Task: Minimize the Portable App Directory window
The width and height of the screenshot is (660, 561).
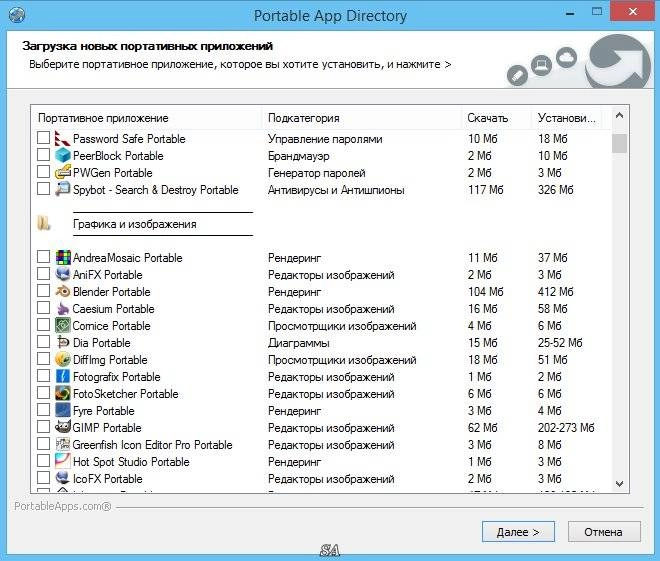Action: [570, 13]
